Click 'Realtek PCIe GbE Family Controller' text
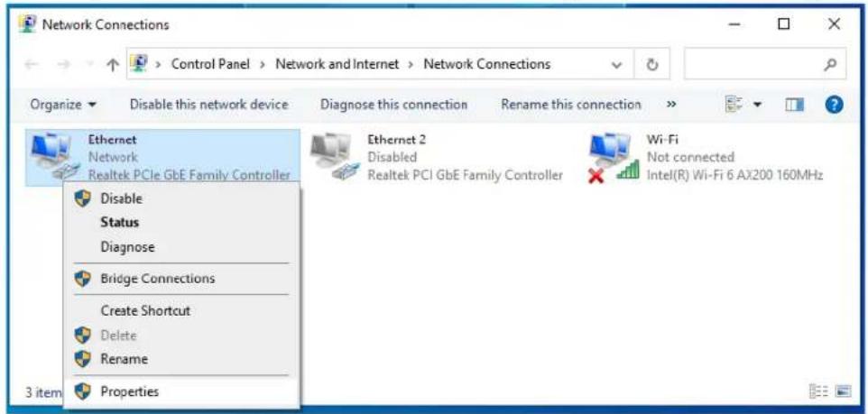This screenshot has width=868, height=414. pyautogui.click(x=189, y=176)
